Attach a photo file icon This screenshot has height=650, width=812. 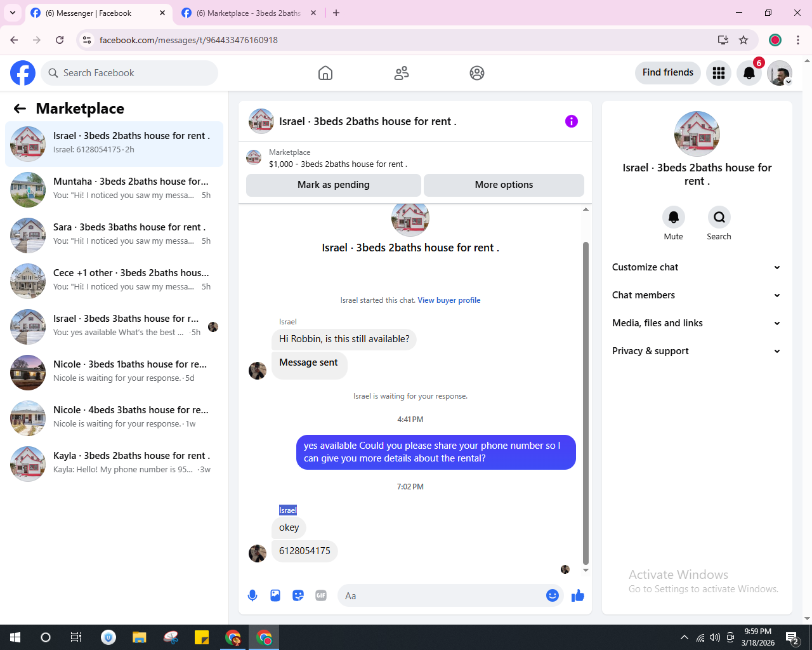click(x=275, y=595)
